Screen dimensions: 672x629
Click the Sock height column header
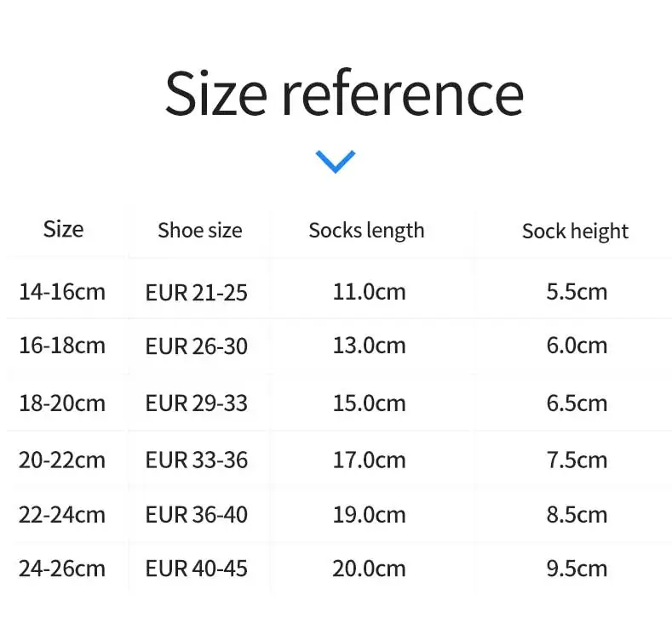click(x=575, y=231)
